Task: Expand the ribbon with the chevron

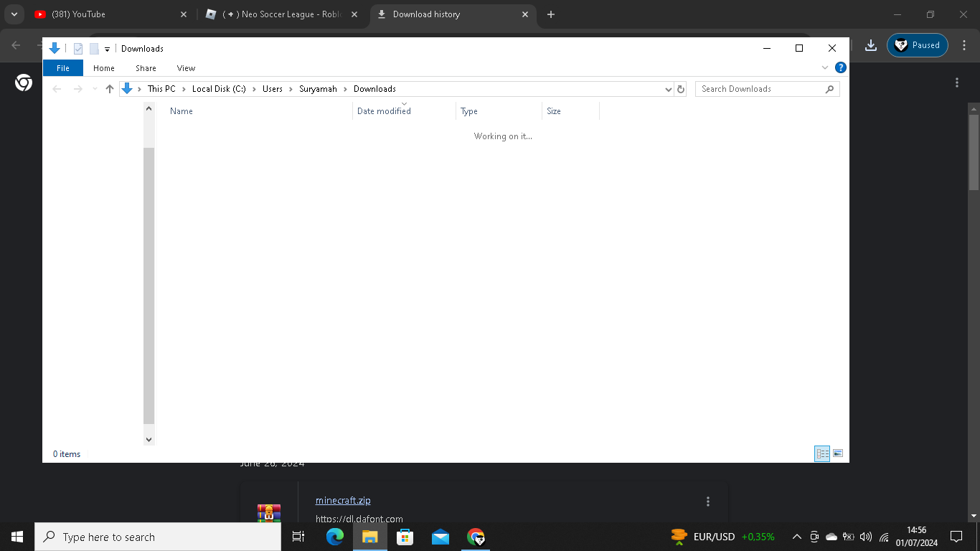Action: pyautogui.click(x=825, y=67)
